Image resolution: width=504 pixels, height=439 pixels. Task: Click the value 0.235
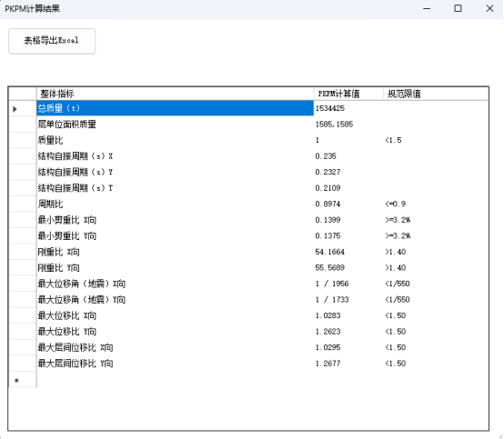[x=326, y=156]
